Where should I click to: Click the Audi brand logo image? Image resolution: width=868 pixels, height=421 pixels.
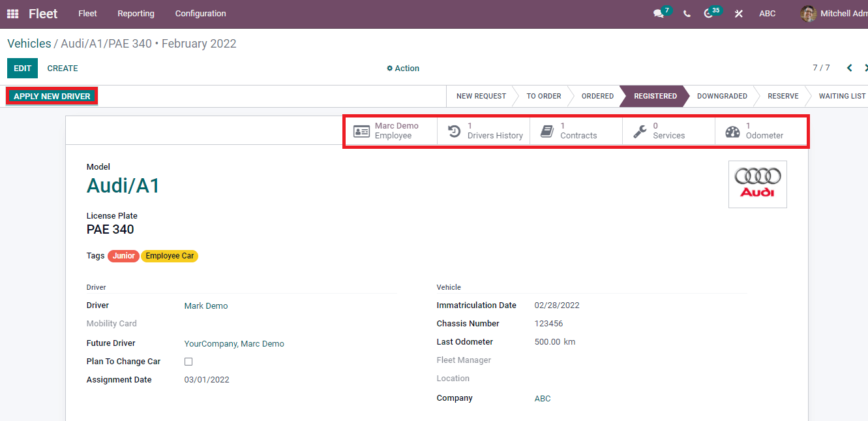coord(758,184)
